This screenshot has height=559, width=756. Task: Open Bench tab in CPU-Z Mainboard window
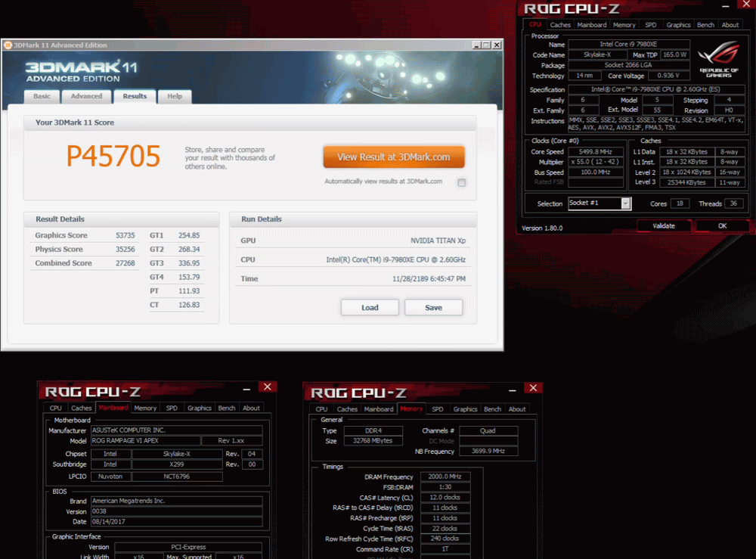pyautogui.click(x=227, y=408)
